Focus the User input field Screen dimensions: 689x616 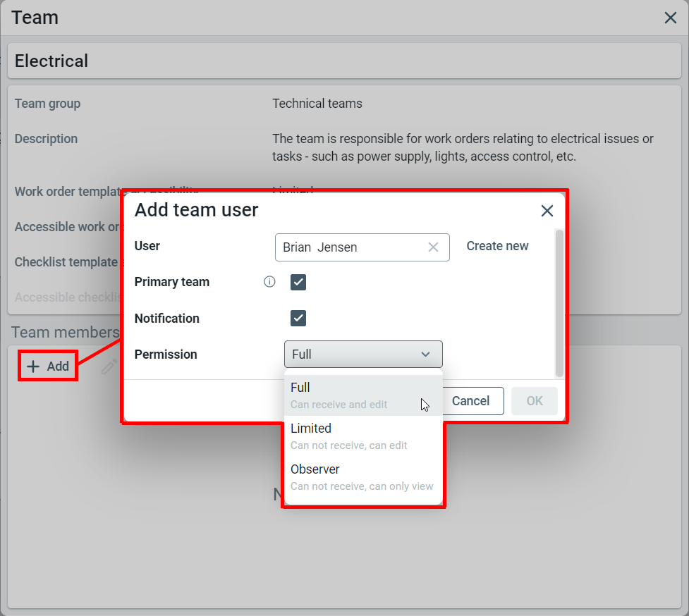point(349,247)
